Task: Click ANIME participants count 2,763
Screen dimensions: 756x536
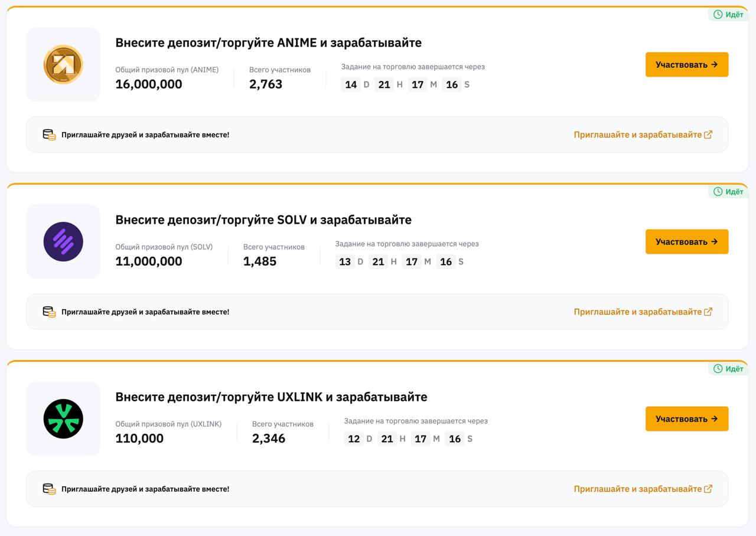Action: [x=266, y=84]
